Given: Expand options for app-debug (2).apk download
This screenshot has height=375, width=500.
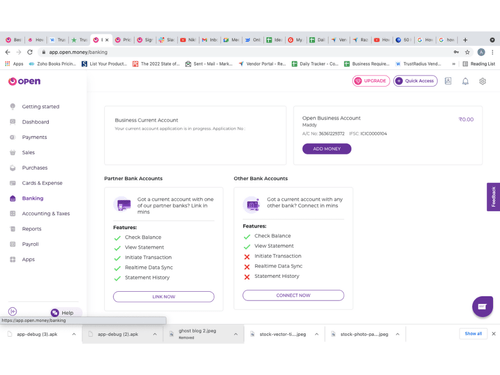Looking at the screenshot, I should point(155,334).
